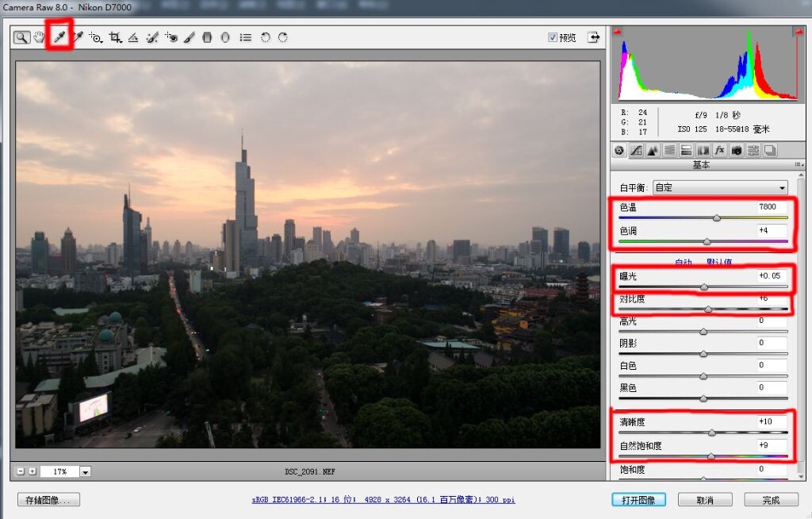This screenshot has width=812, height=519.
Task: Open the 基本 panel flyout menu
Action: tap(799, 165)
